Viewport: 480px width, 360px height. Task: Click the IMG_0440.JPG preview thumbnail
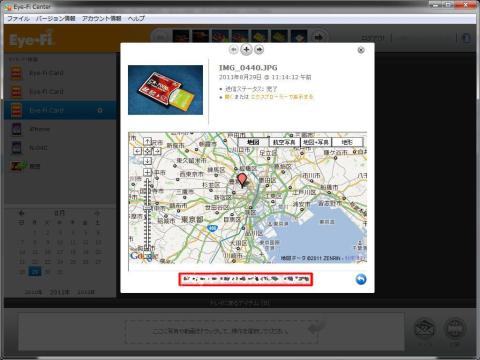click(x=165, y=90)
